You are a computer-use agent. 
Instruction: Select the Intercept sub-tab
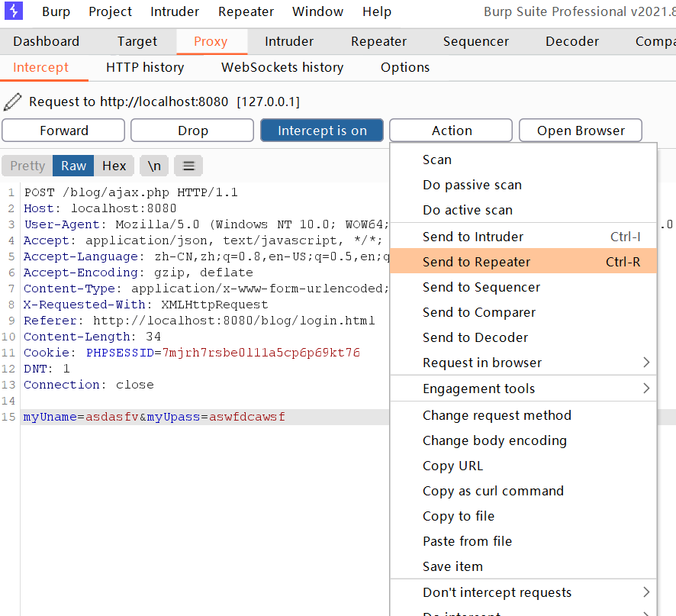(41, 68)
